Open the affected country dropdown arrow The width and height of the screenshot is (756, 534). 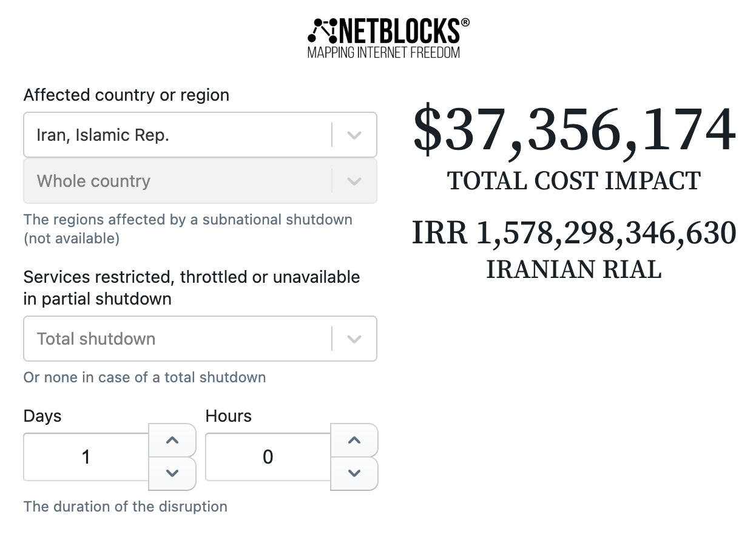354,135
